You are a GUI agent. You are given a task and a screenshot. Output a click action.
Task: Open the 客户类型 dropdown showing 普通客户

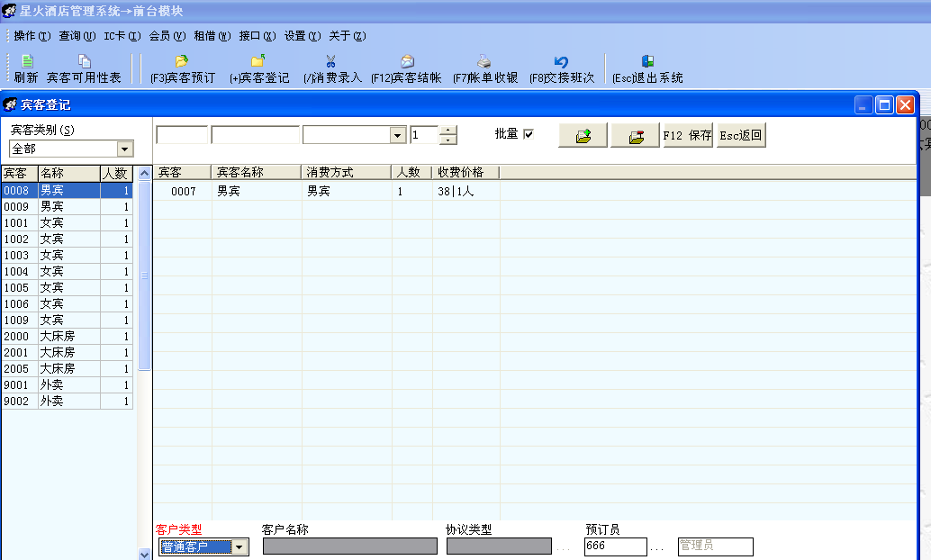(x=240, y=547)
